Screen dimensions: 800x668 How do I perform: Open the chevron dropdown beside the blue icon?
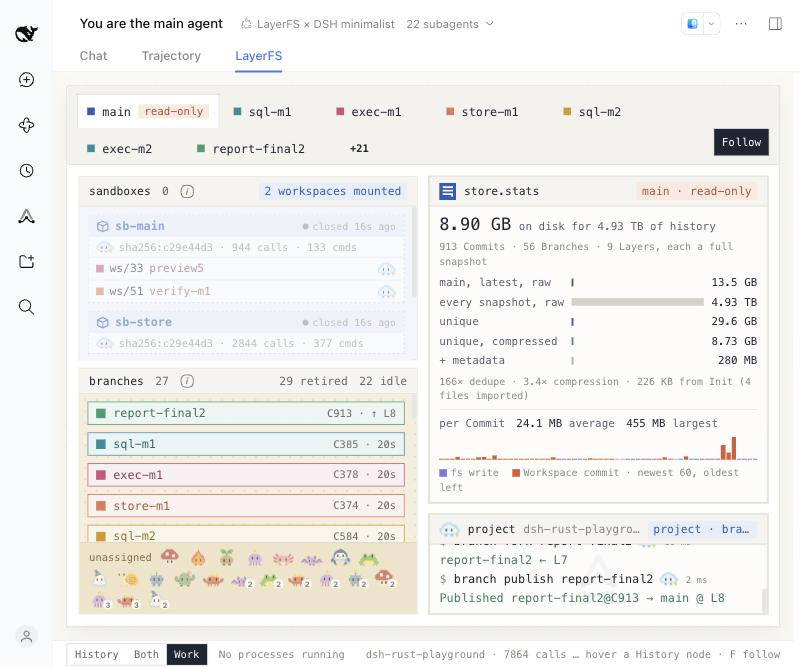click(711, 23)
